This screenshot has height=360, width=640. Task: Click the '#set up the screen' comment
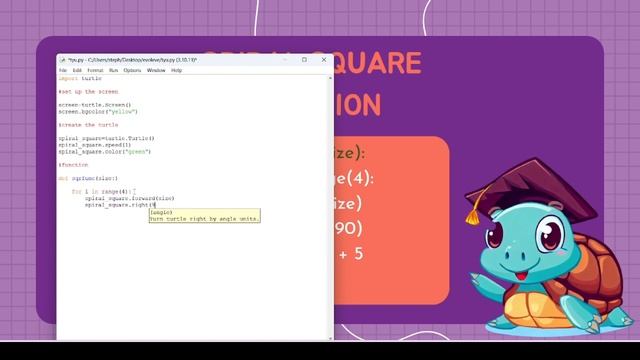(88, 91)
